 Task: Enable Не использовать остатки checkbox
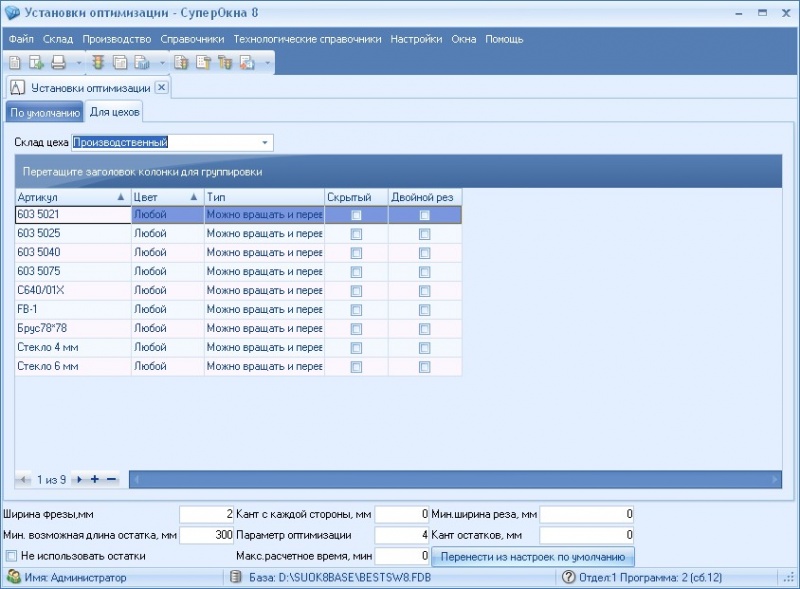11,556
